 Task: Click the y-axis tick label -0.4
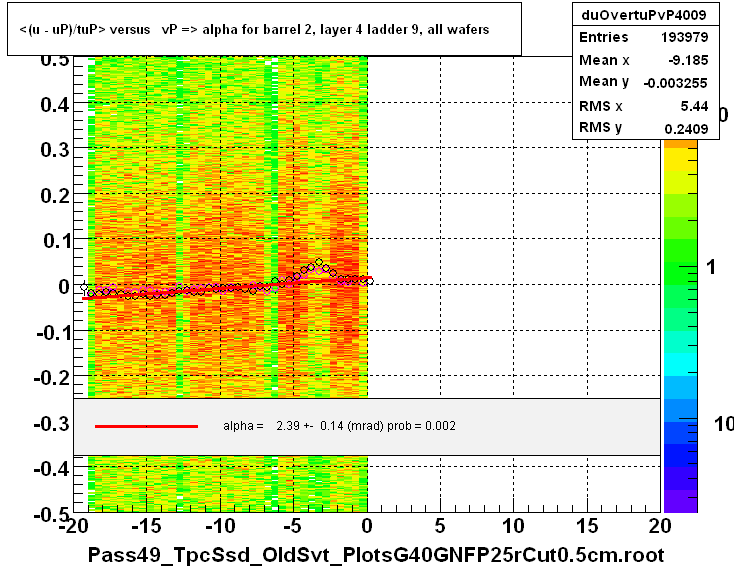[x=52, y=468]
